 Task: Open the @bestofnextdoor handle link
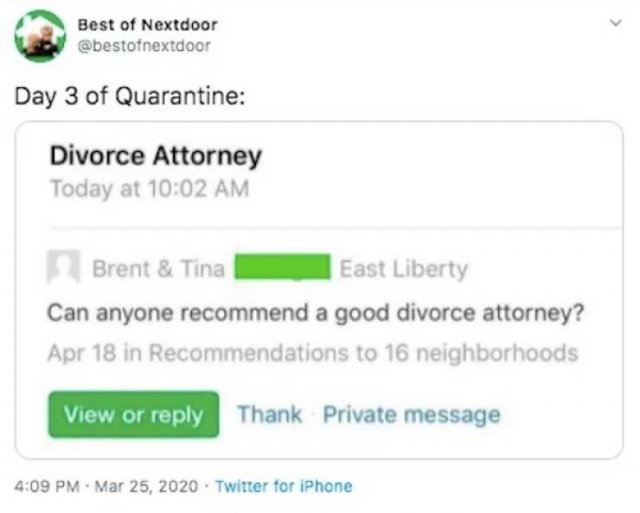point(144,46)
